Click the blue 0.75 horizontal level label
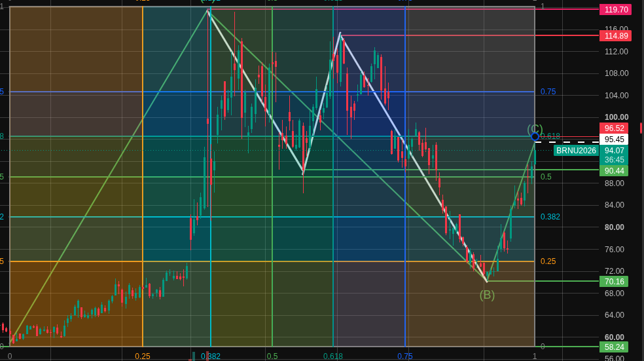644x361 pixels. [548, 92]
